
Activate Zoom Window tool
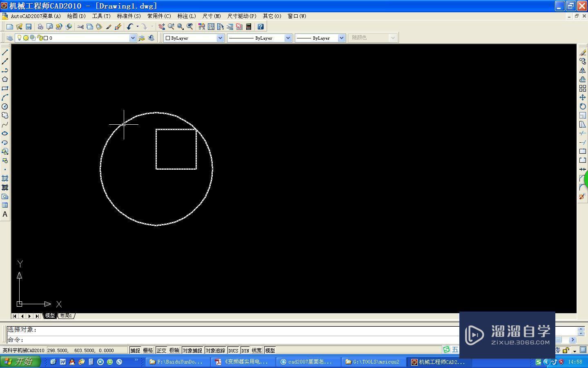[180, 27]
